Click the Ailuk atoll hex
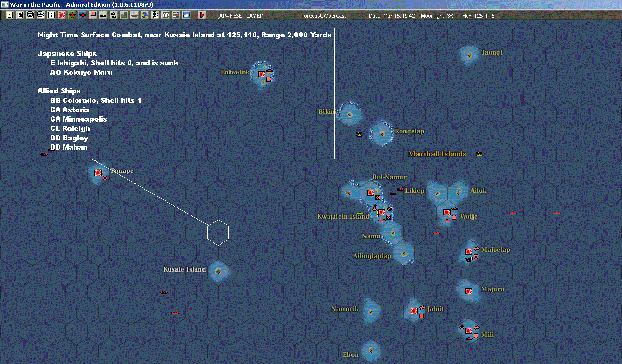622x364 pixels. tap(458, 193)
